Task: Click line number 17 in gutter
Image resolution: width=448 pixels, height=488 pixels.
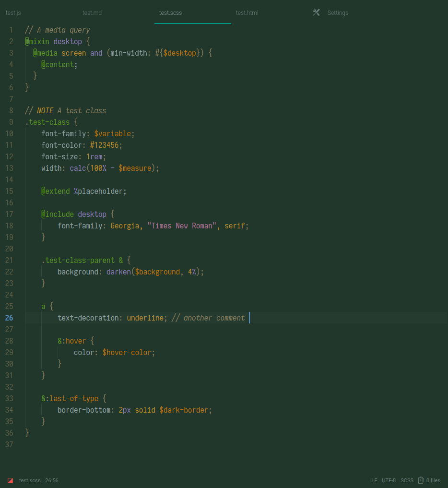Action: pyautogui.click(x=9, y=214)
